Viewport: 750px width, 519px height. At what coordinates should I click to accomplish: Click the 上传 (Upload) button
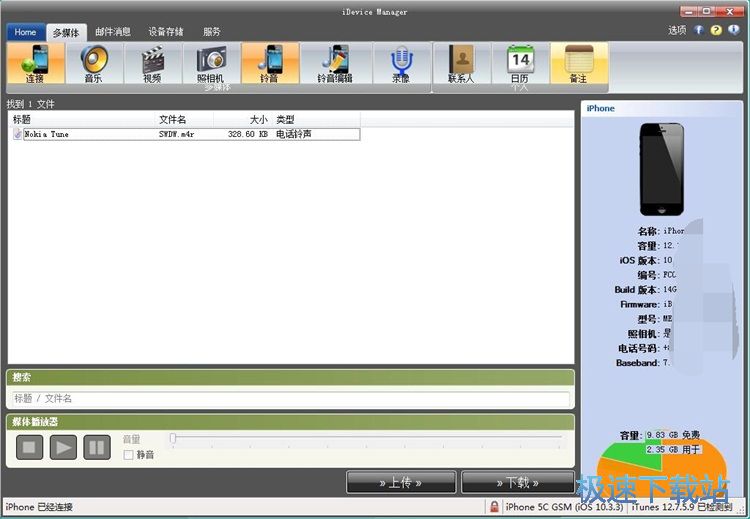(x=401, y=482)
